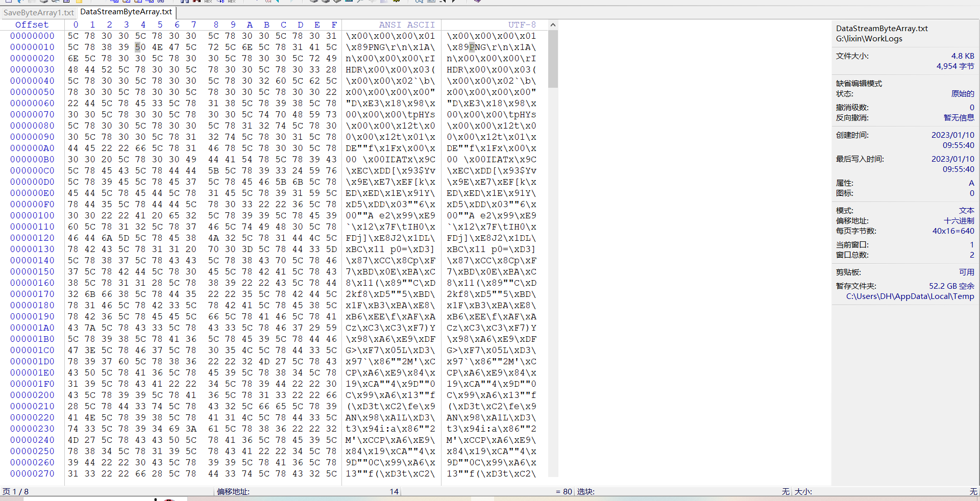Select the DataStreamByteArray.txt tab

pos(126,12)
